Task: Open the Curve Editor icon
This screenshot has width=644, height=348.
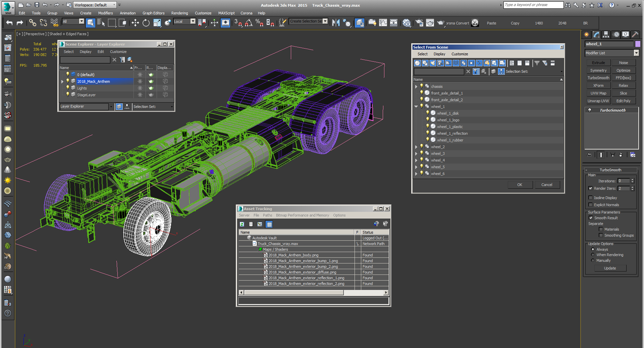Action: (x=383, y=23)
